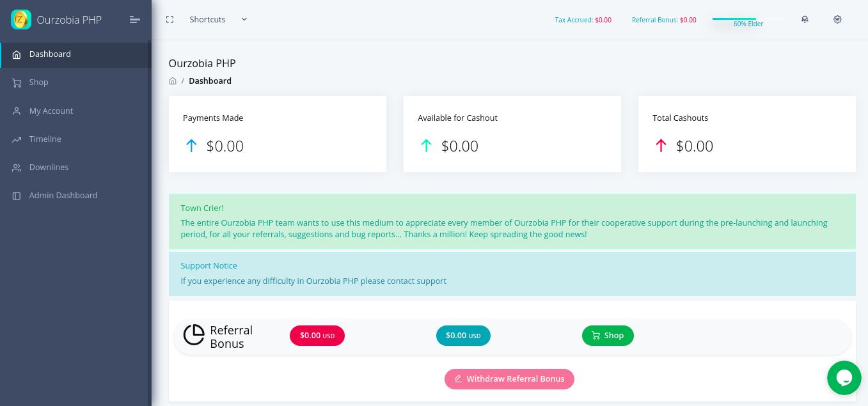The width and height of the screenshot is (868, 406).
Task: Click the 60% Elder progress bar
Action: click(748, 19)
